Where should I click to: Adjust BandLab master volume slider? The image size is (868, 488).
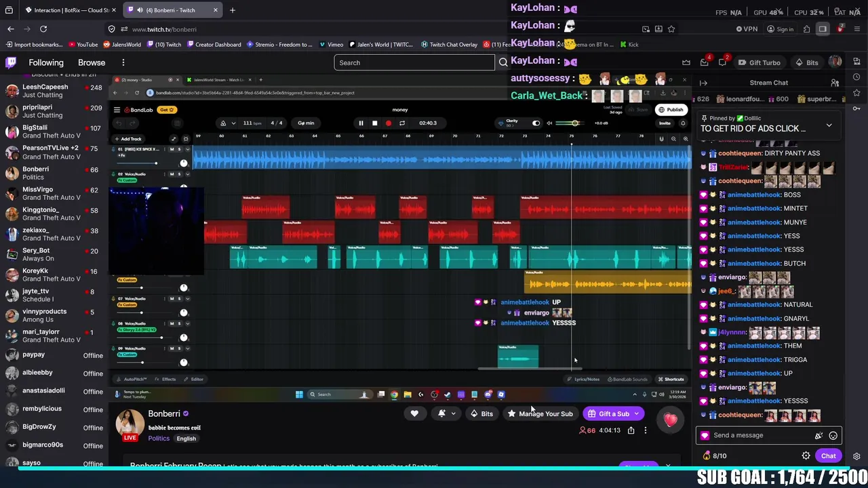(x=574, y=123)
